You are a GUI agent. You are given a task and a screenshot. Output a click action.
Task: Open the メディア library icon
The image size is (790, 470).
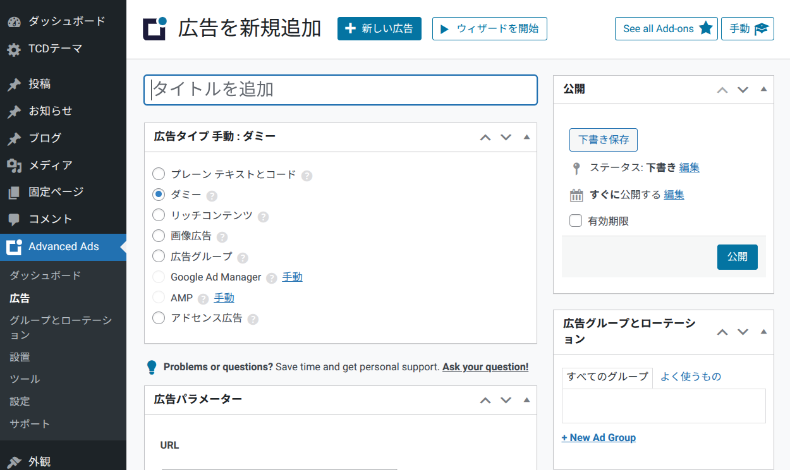(x=14, y=165)
